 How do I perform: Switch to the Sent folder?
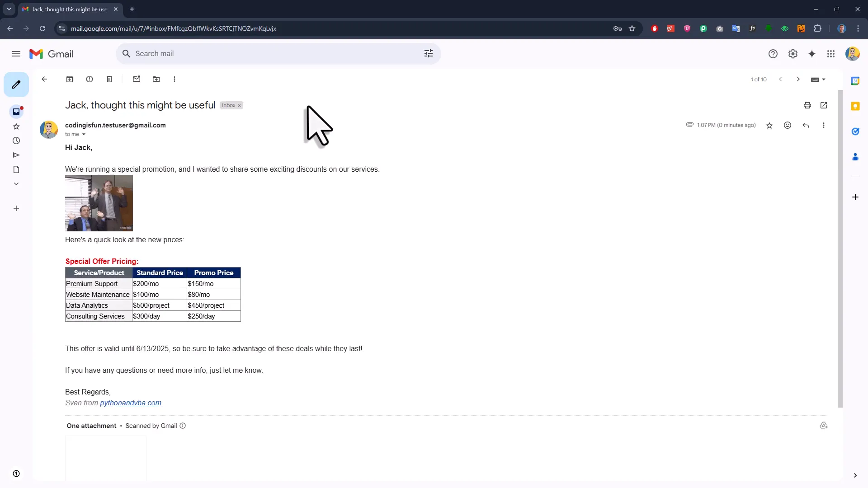pyautogui.click(x=16, y=155)
